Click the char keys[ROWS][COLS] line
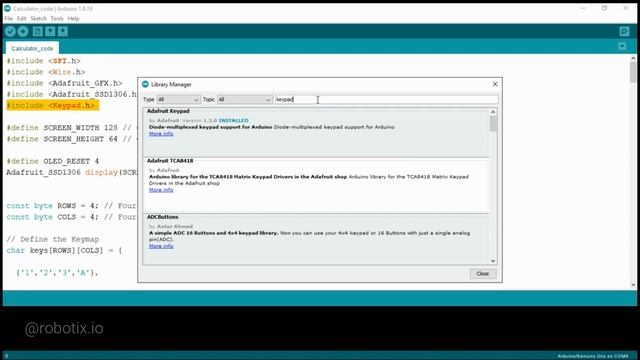The width and height of the screenshot is (640, 360). (x=64, y=250)
